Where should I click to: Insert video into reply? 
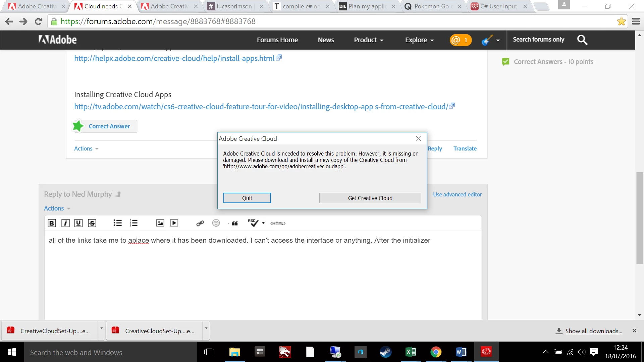tap(174, 223)
